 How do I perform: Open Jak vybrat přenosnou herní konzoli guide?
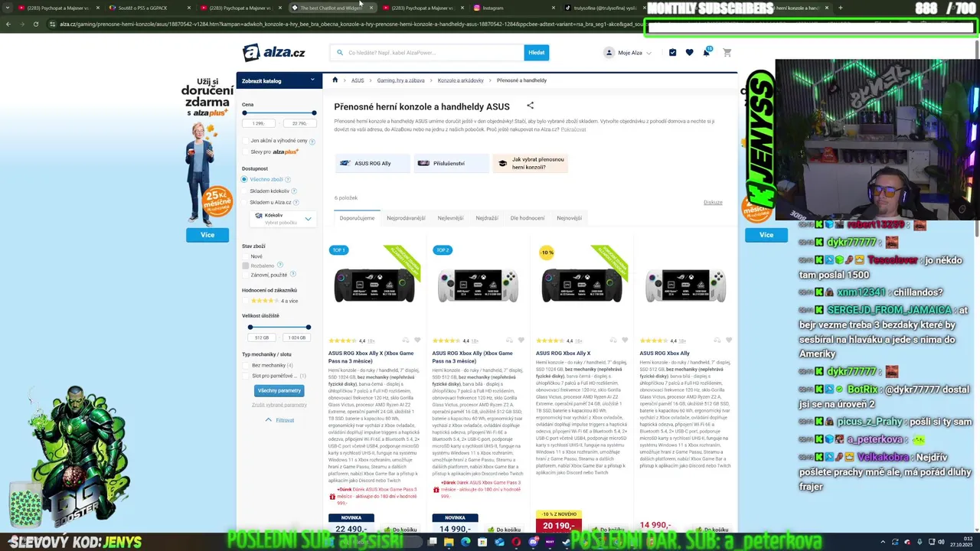tap(531, 163)
